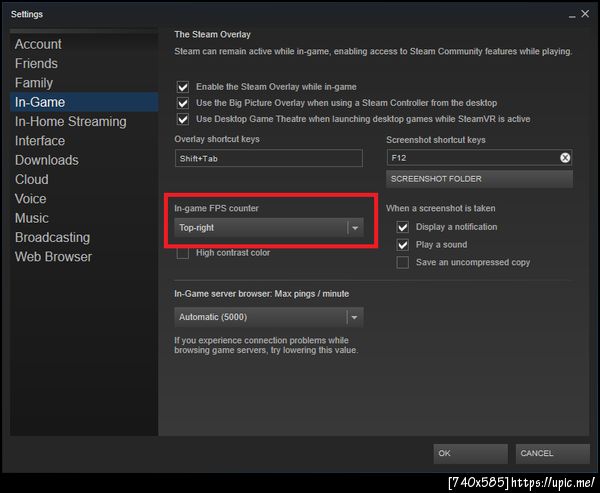Open Web Browser settings

[x=84, y=256]
